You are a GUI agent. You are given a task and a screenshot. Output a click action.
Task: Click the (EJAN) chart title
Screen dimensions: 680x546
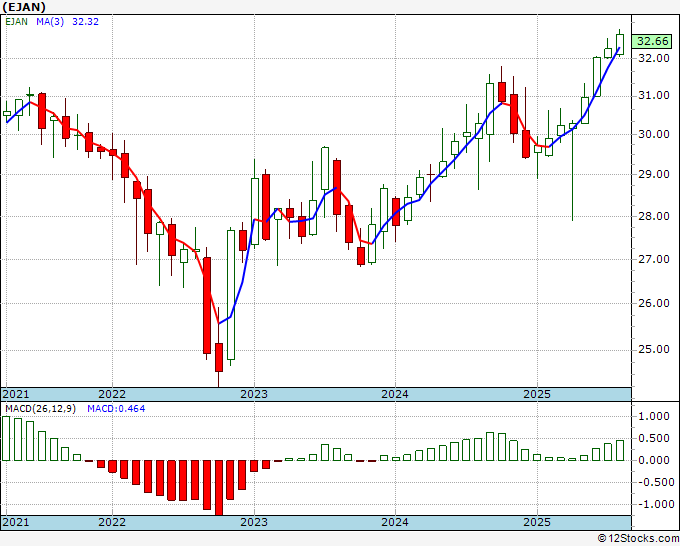(24, 7)
